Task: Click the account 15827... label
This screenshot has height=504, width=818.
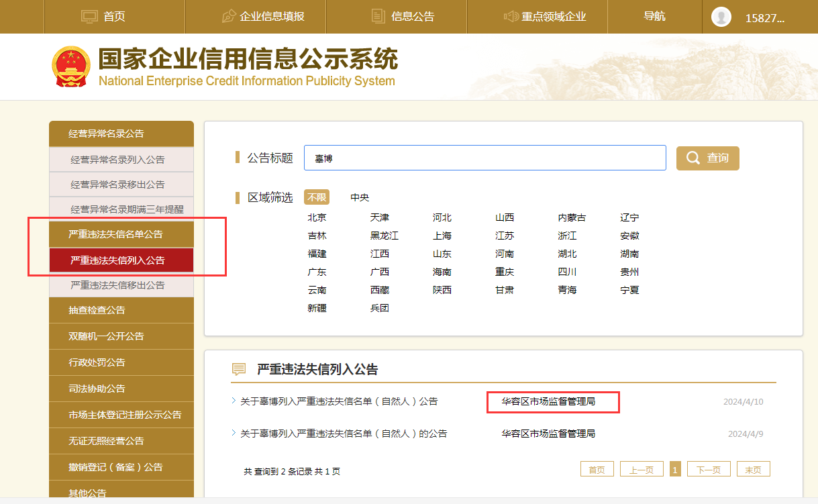Action: (x=765, y=18)
